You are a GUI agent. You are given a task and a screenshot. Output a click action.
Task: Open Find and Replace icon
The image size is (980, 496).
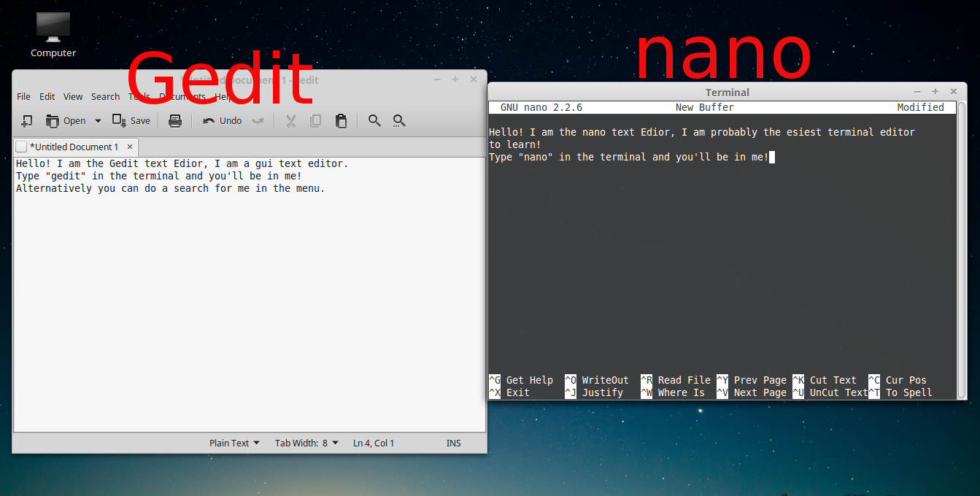(x=399, y=120)
